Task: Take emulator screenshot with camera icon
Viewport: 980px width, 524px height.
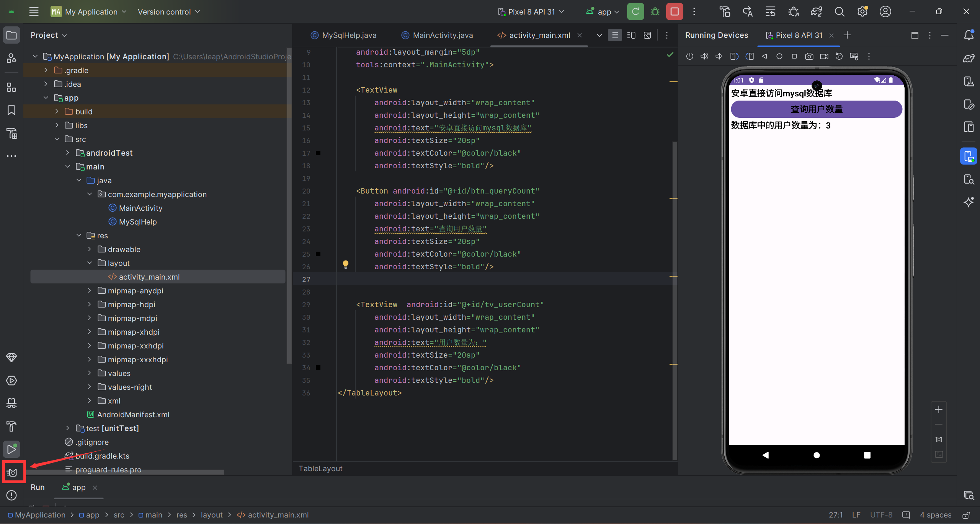Action: [809, 57]
